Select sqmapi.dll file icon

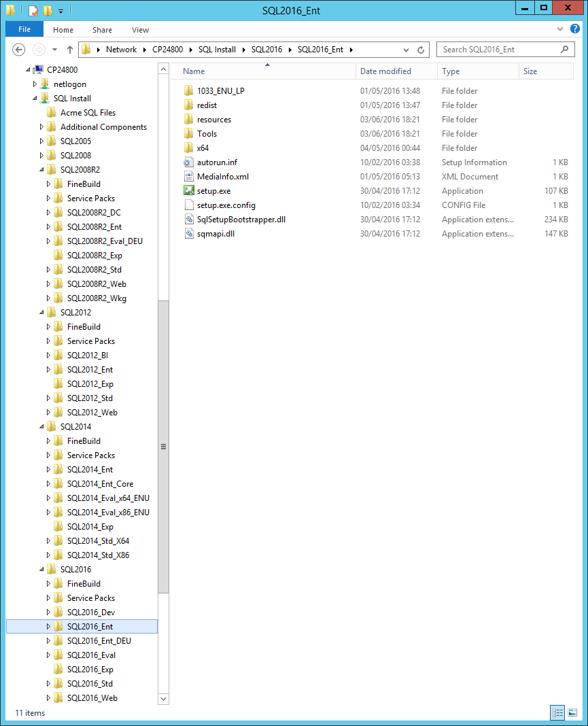189,233
